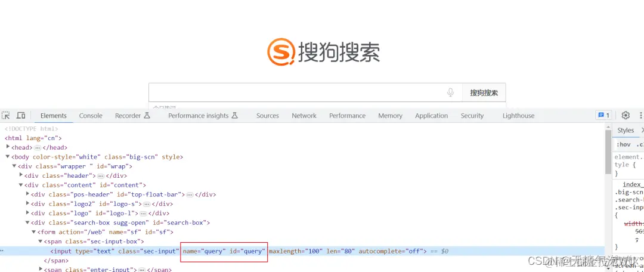
Task: Switch to the Elements tab
Action: [54, 116]
